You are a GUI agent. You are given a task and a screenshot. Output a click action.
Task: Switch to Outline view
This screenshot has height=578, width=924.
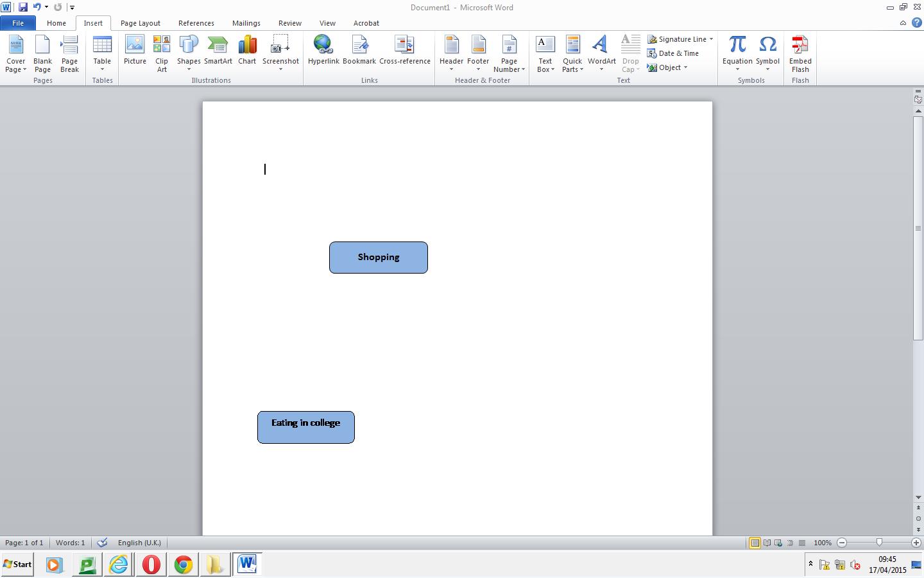click(x=790, y=543)
